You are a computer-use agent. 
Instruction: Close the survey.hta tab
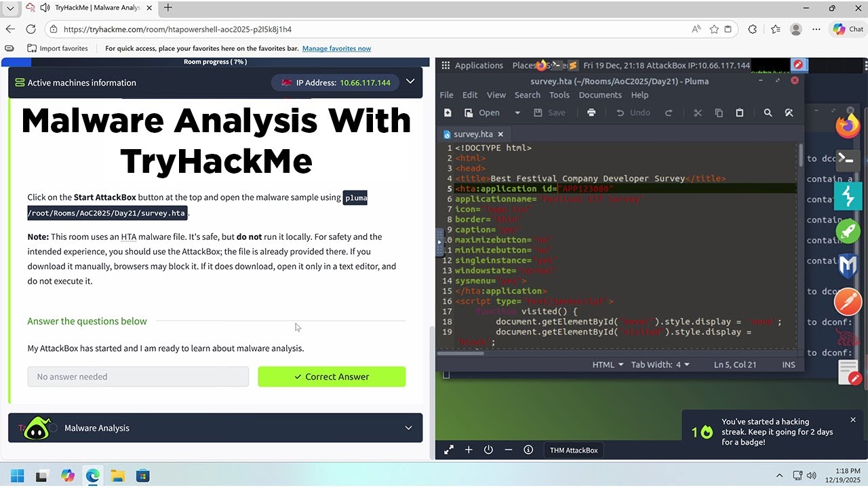click(500, 134)
